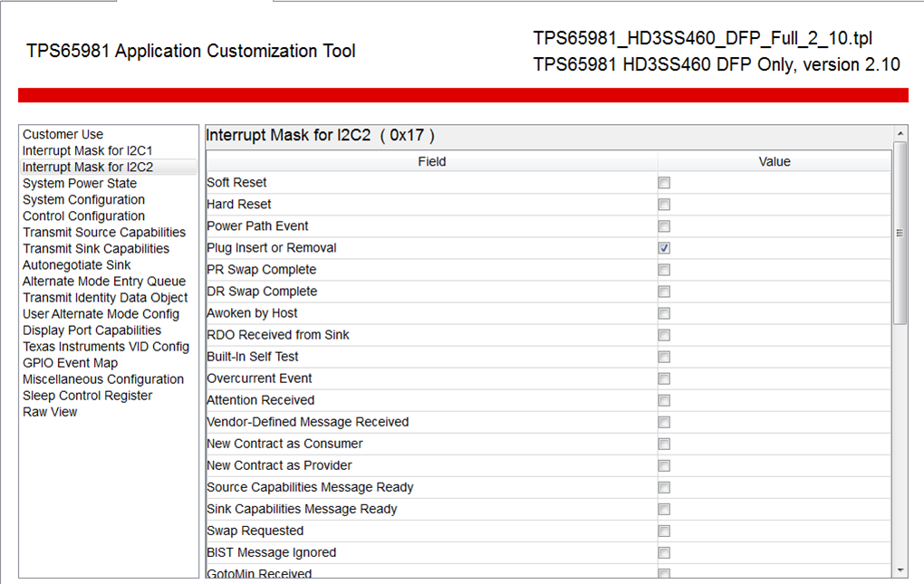Screen dimensions: 924x584
Task: Select Interrupt Mask for I2C2 entry
Action: [109, 168]
